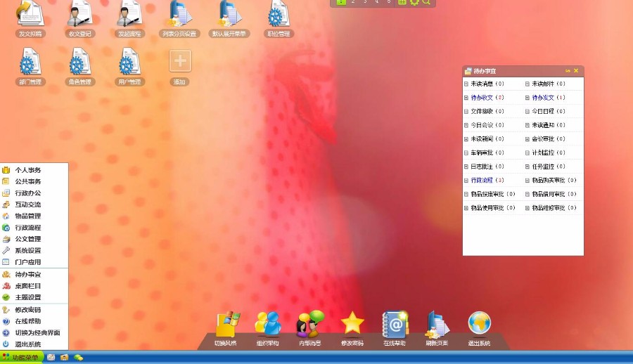Click the 修改密码 star icon in dock

pos(352,324)
